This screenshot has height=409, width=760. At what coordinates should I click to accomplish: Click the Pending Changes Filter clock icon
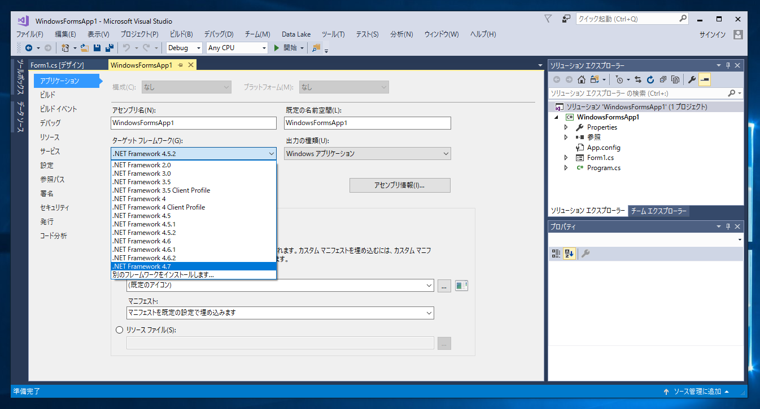[x=619, y=79]
